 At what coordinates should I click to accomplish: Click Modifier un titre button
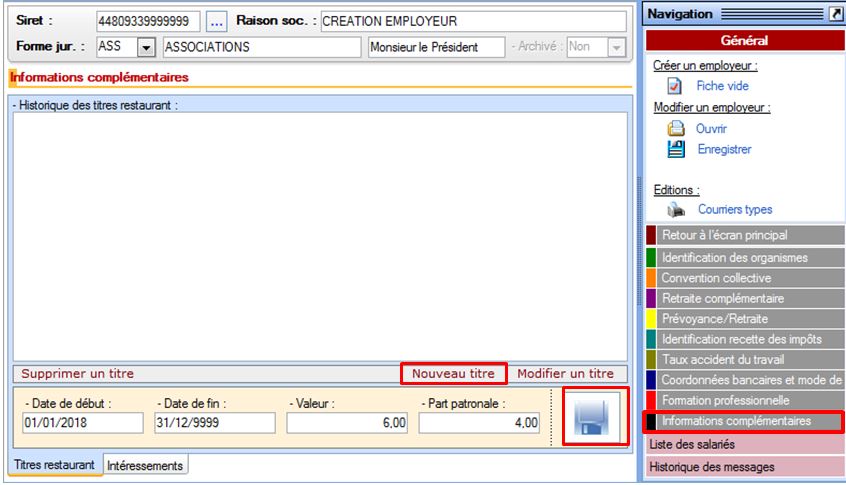[x=565, y=373]
